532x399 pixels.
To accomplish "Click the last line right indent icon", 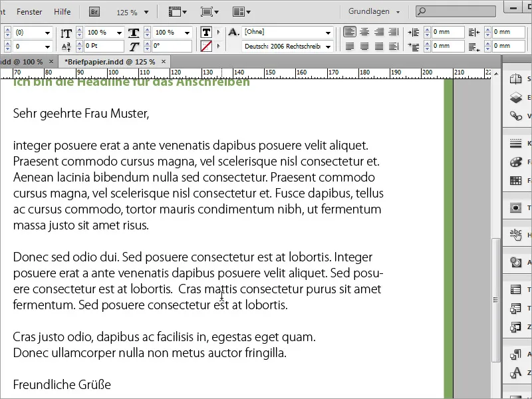I will [x=474, y=47].
